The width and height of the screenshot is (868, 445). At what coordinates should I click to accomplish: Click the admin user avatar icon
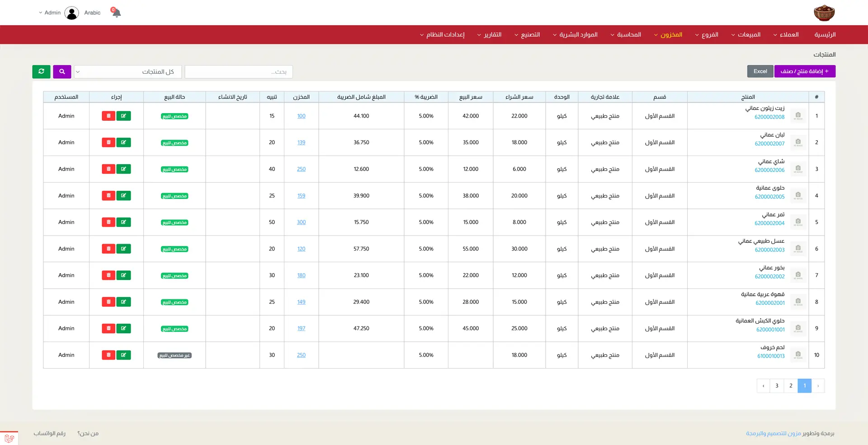point(71,13)
